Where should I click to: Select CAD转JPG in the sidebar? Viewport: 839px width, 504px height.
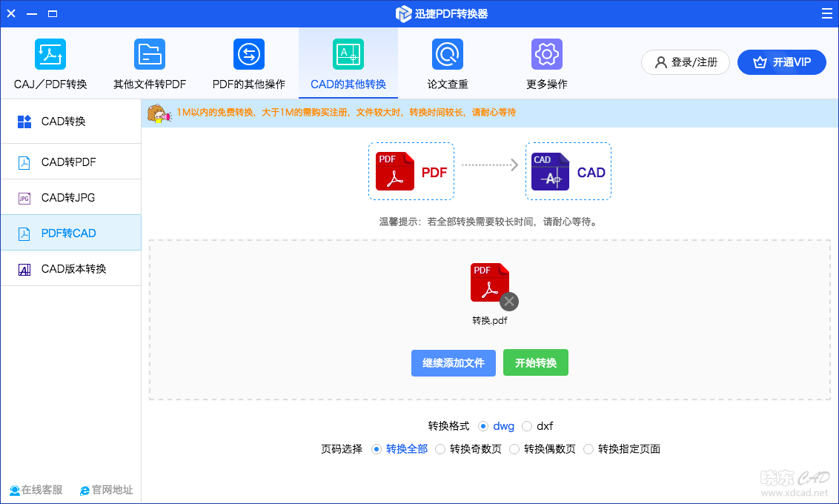71,198
